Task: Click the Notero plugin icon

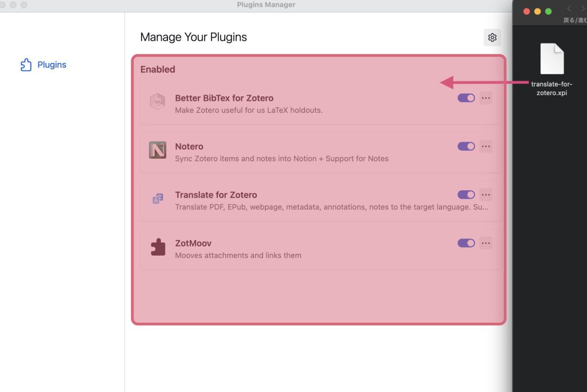Action: 157,150
